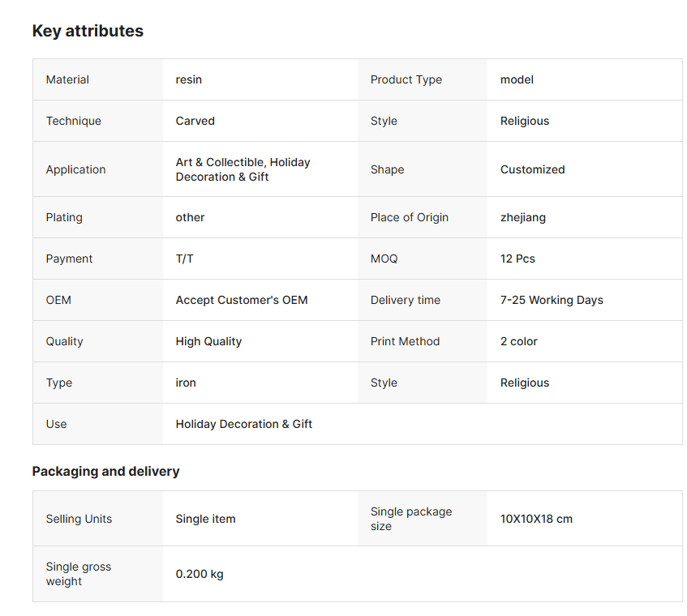The image size is (687, 616).
Task: Select the Customized shape value
Action: (x=533, y=169)
